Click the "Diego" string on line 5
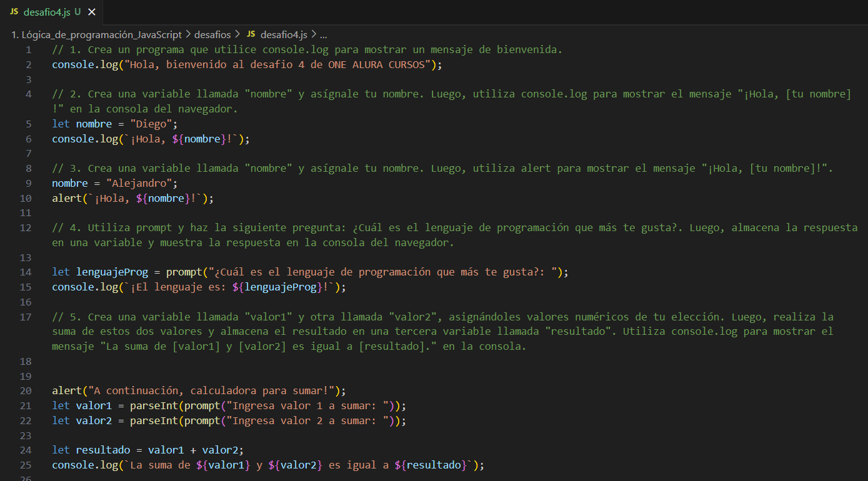The image size is (868, 481). tap(151, 124)
